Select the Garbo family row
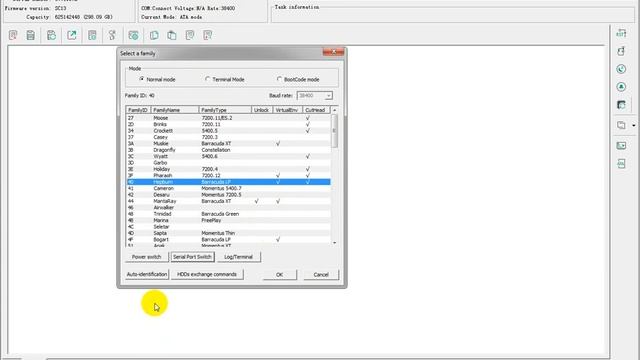The height and width of the screenshot is (360, 640). click(228, 162)
